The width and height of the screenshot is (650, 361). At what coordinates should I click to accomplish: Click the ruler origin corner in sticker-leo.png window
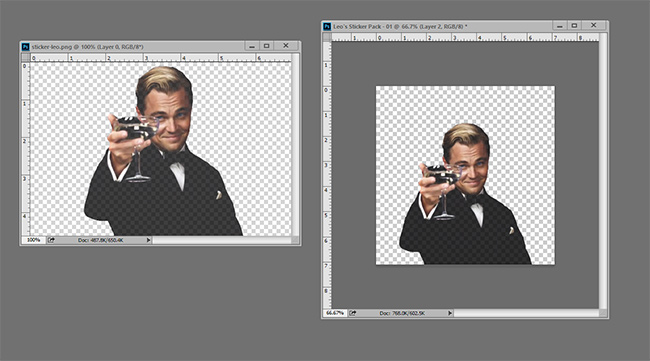pos(26,58)
